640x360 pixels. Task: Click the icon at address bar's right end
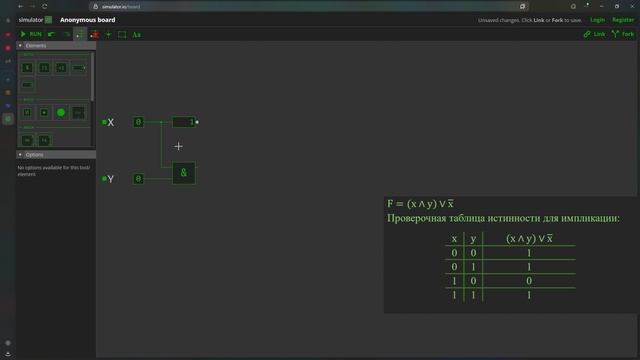(x=522, y=7)
